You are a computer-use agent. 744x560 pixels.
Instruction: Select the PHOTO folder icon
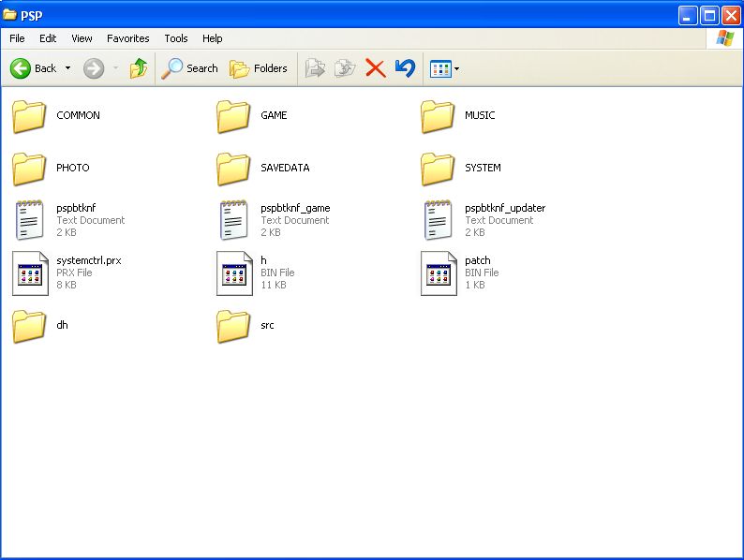pos(29,169)
